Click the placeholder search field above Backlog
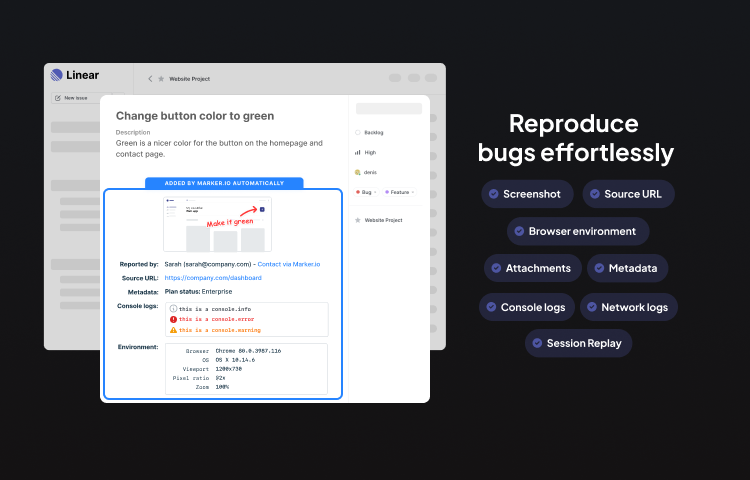 (389, 109)
